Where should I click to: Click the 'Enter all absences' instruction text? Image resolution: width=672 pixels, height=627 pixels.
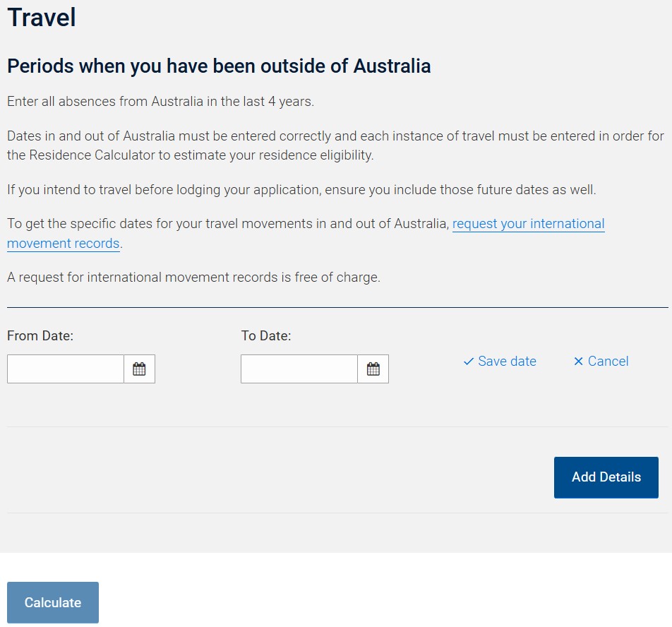(160, 101)
